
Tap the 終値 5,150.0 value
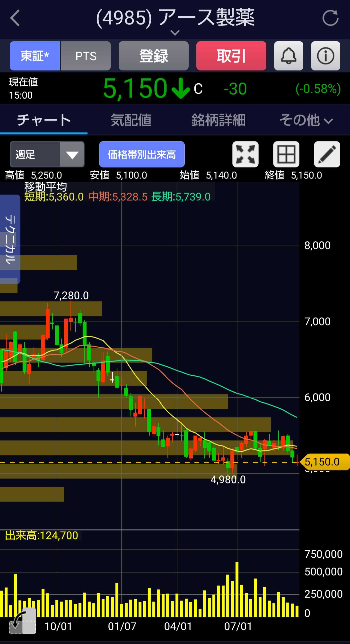click(294, 175)
